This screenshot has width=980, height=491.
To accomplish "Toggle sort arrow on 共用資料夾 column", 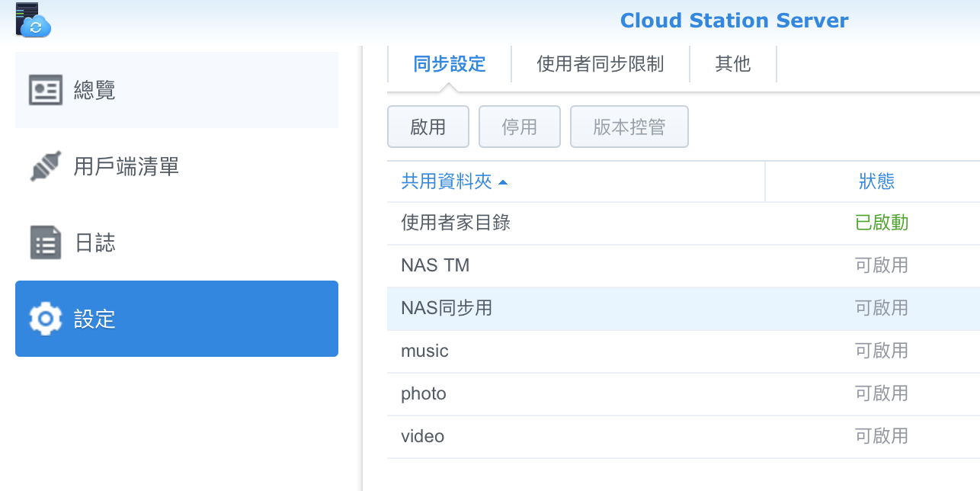I will coord(503,182).
